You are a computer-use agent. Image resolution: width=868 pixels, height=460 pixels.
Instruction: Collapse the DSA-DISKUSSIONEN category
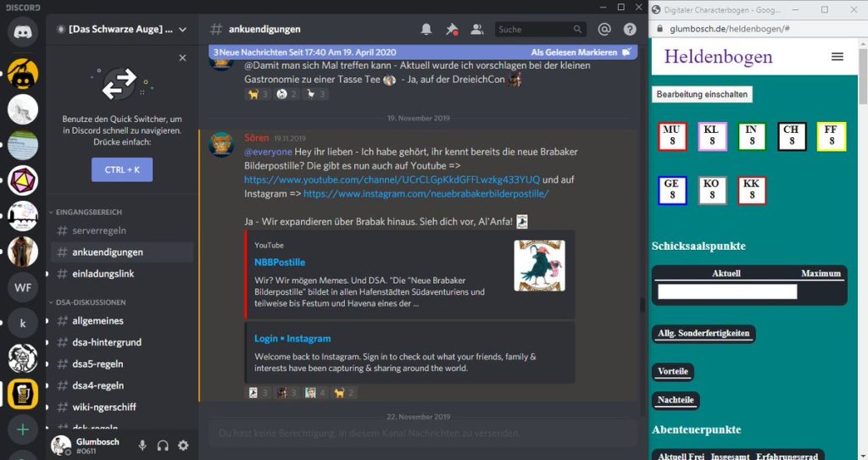(x=91, y=302)
